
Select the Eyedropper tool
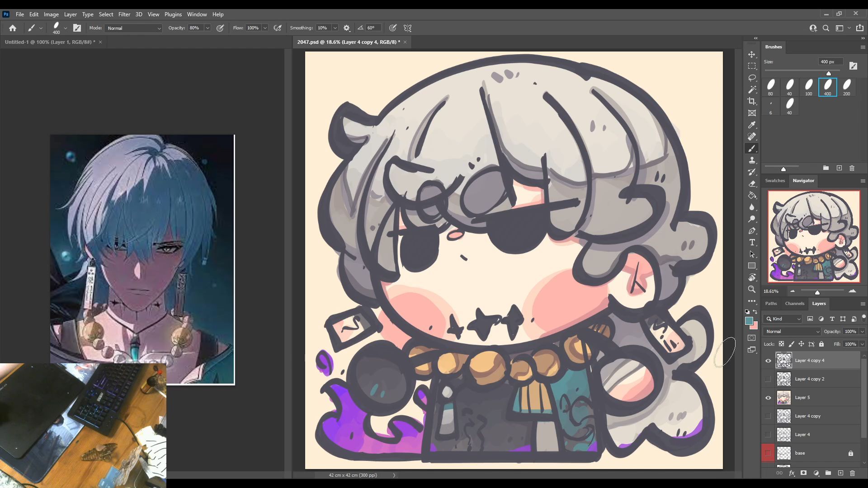[752, 125]
